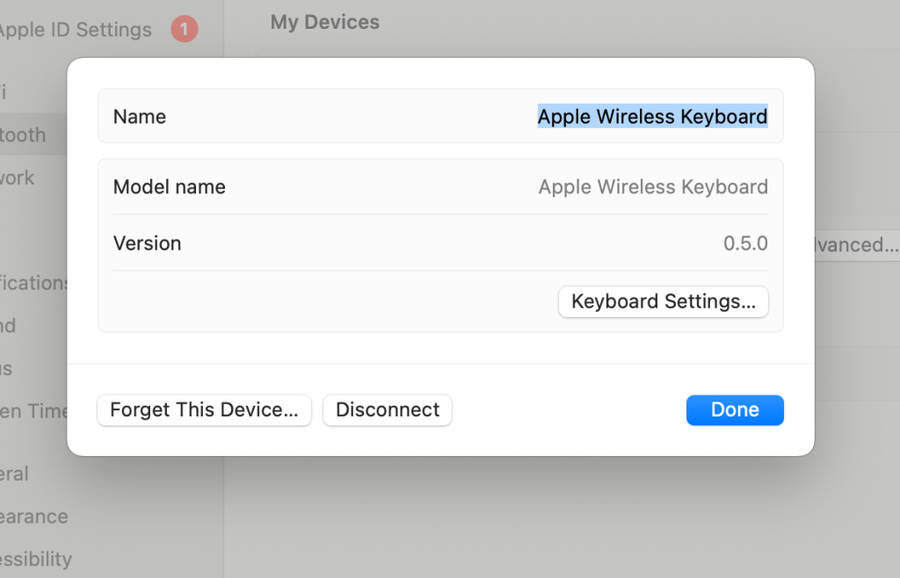
Task: Open Apple ID Settings
Action: [75, 29]
